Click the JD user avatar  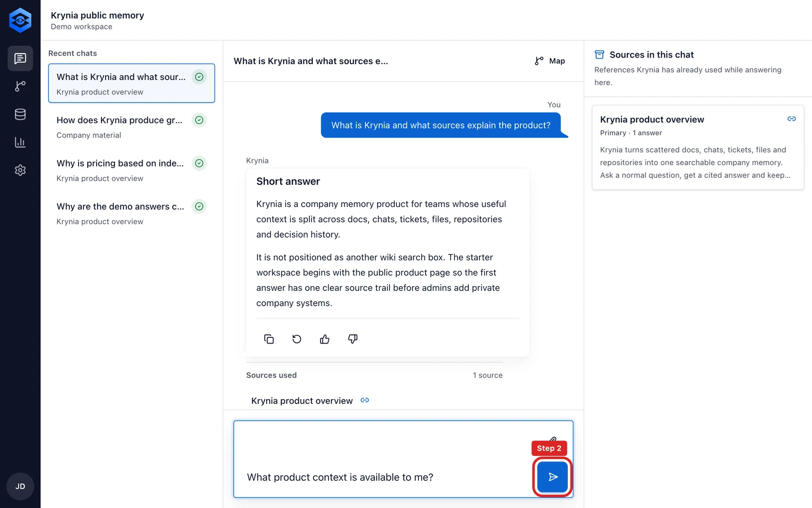pos(20,486)
